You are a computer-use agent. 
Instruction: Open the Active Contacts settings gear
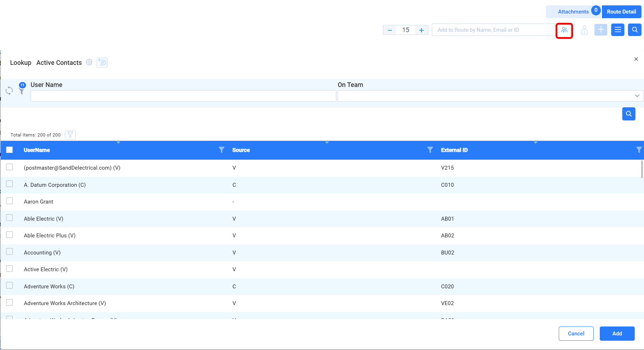coord(89,62)
